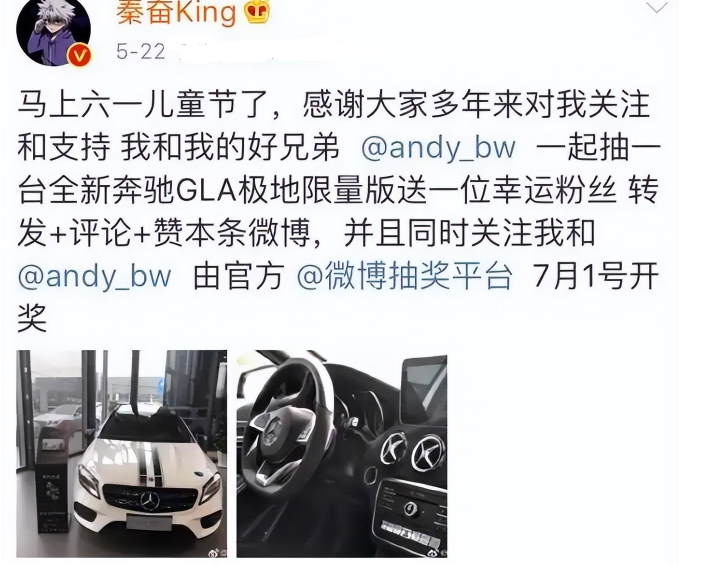This screenshot has width=727, height=563.
Task: Click Weibo watermark on car exterior photo
Action: [218, 552]
